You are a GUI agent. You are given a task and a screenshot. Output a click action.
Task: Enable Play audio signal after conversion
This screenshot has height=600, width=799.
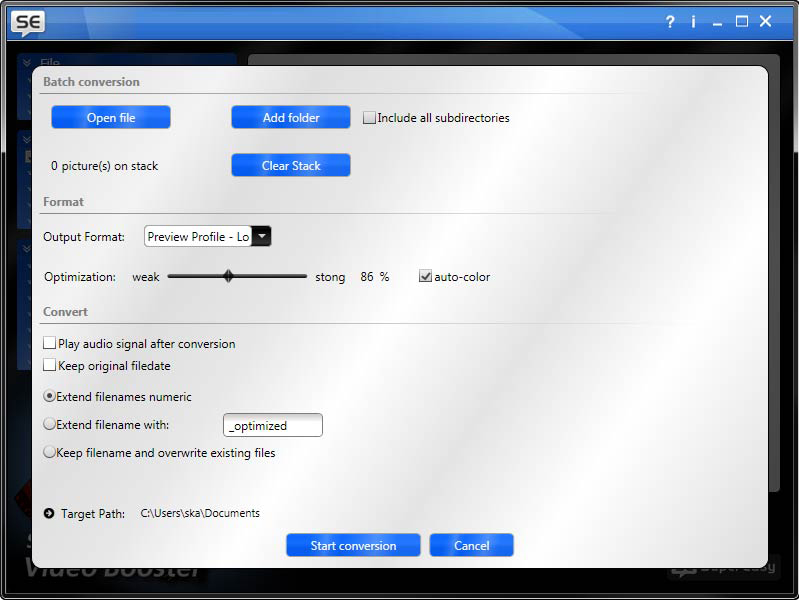(x=50, y=344)
